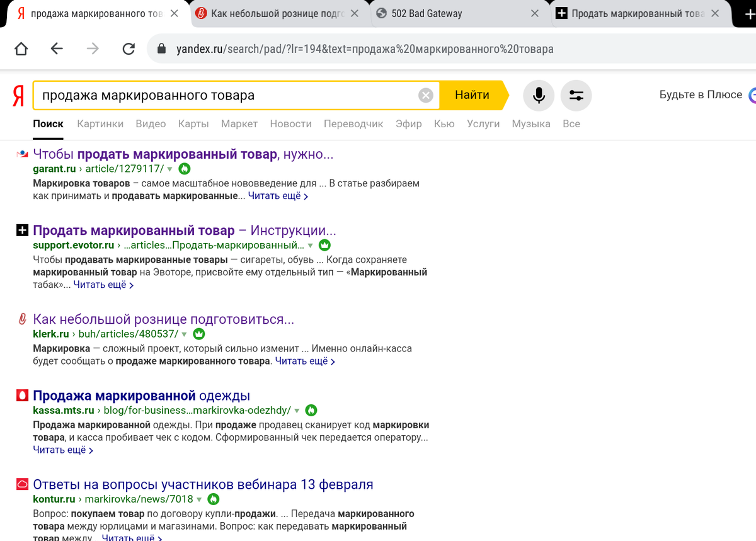Expand dropdown arrow after klerk.ru URL
756x541 pixels.
click(185, 334)
